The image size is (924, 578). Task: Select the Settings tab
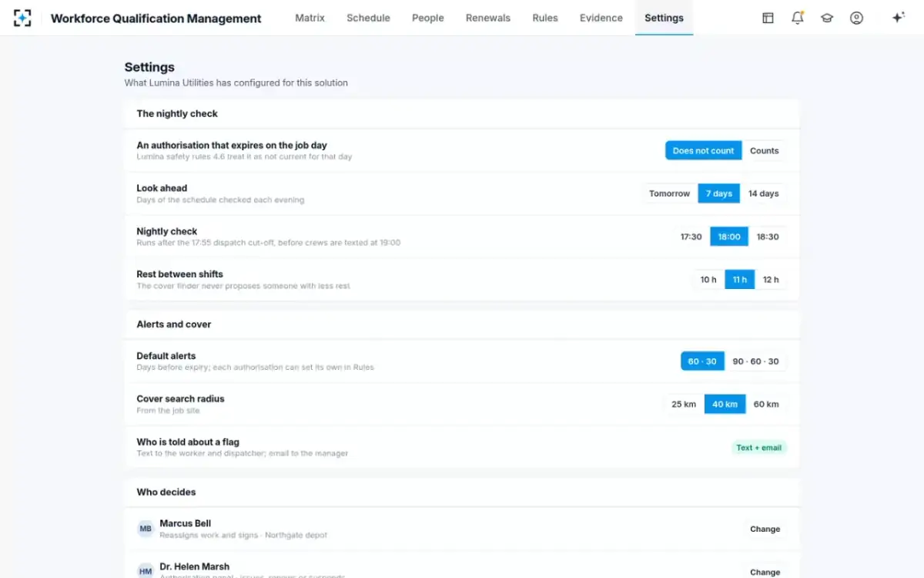pyautogui.click(x=664, y=18)
